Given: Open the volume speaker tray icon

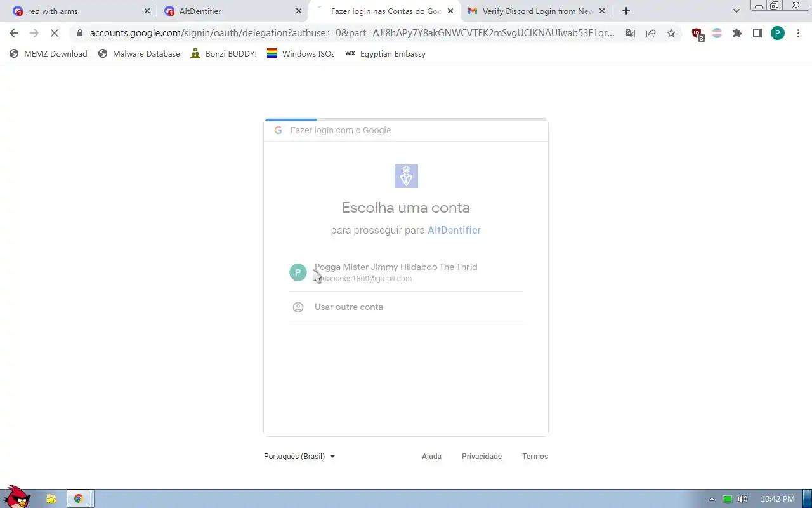Looking at the screenshot, I should click(743, 499).
